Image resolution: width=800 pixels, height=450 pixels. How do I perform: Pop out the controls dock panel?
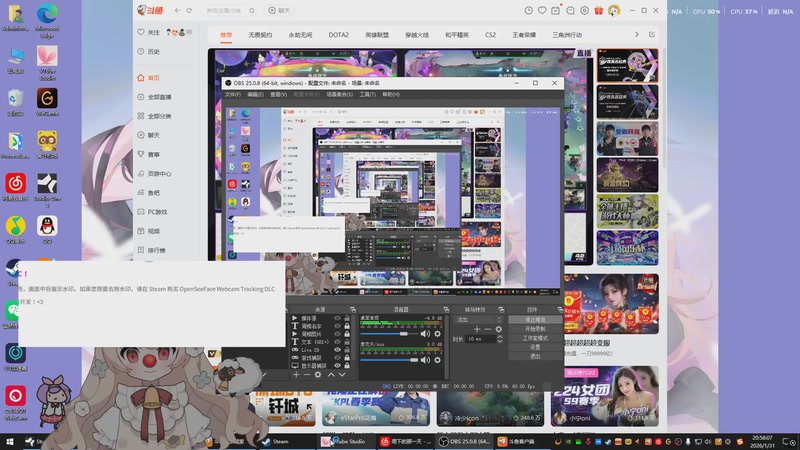pyautogui.click(x=560, y=310)
